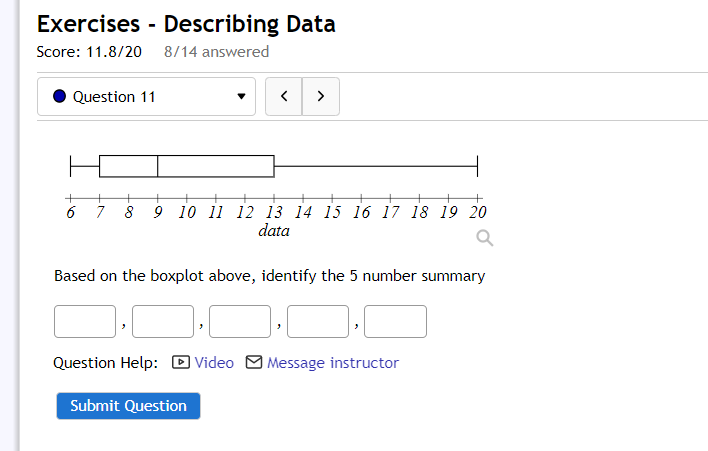Image resolution: width=708 pixels, height=451 pixels.
Task: Click the first five-number summary box
Action: [85, 322]
